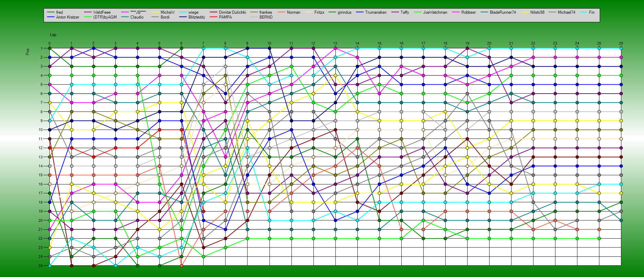Click the BERND legend label
This screenshot has height=277, width=644.
[x=266, y=17]
